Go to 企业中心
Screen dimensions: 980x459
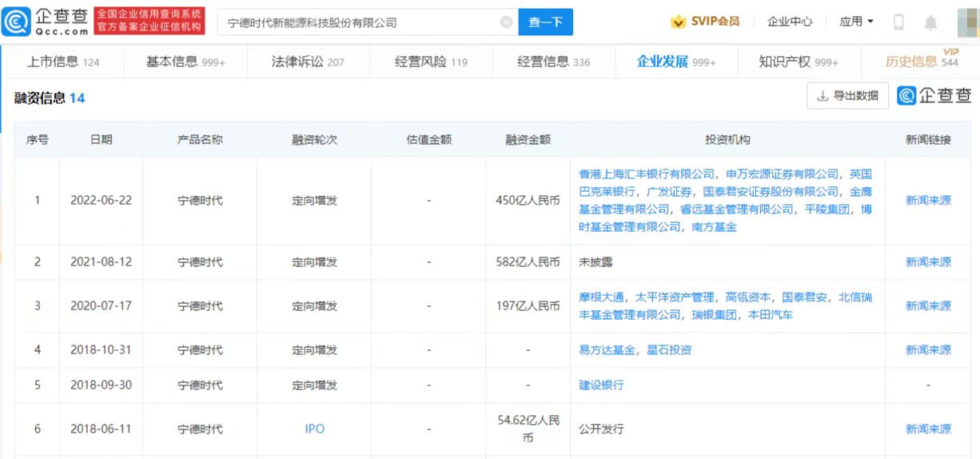790,22
